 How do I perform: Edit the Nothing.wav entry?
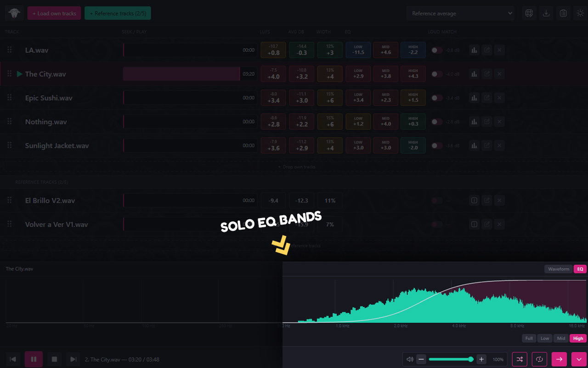(487, 122)
